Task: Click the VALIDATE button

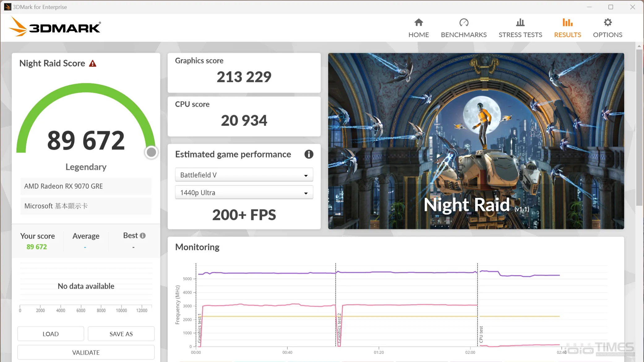Action: click(86, 352)
